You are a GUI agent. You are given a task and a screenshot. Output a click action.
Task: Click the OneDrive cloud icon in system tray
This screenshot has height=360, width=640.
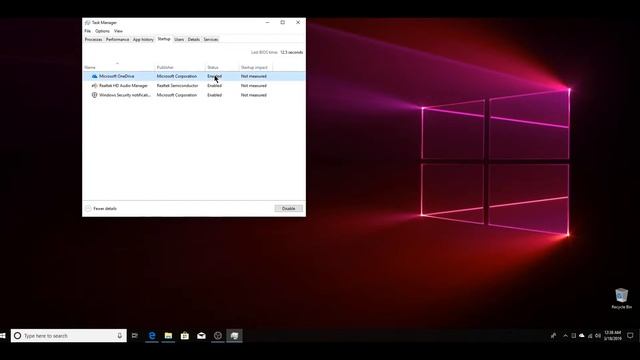tap(582, 336)
